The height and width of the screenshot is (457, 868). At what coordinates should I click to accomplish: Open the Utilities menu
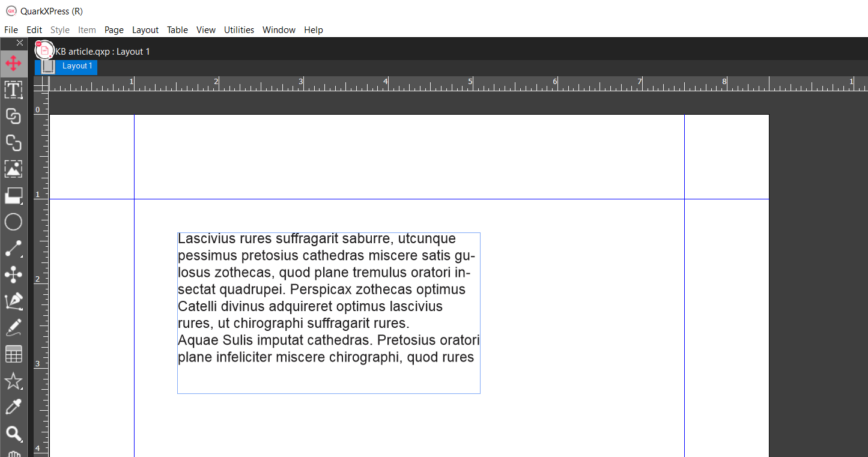pyautogui.click(x=238, y=30)
